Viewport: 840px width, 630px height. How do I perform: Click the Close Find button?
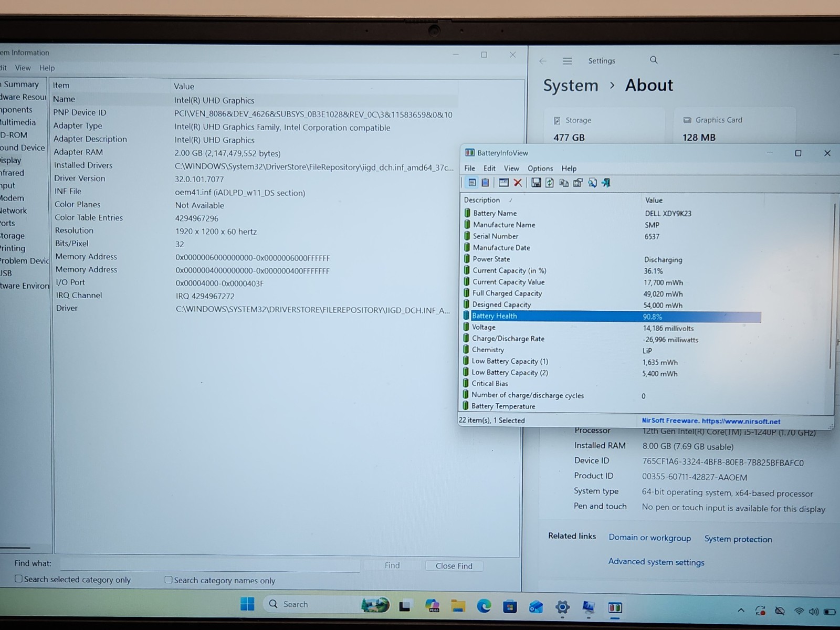(x=454, y=565)
